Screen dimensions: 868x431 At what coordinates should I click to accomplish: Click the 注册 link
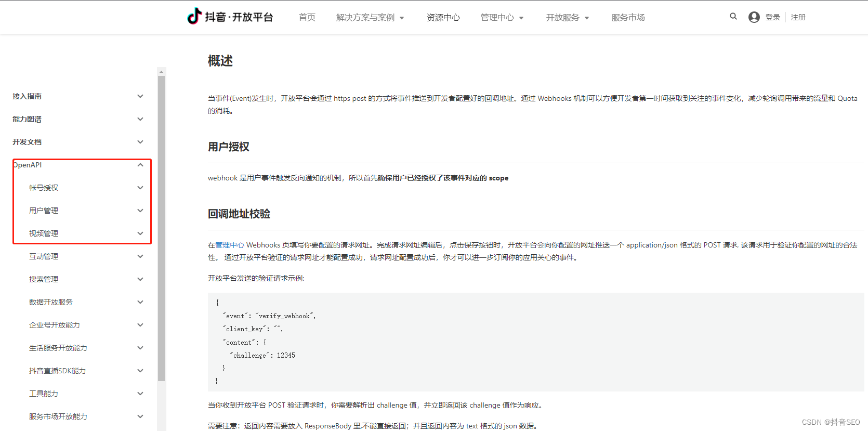pos(798,17)
